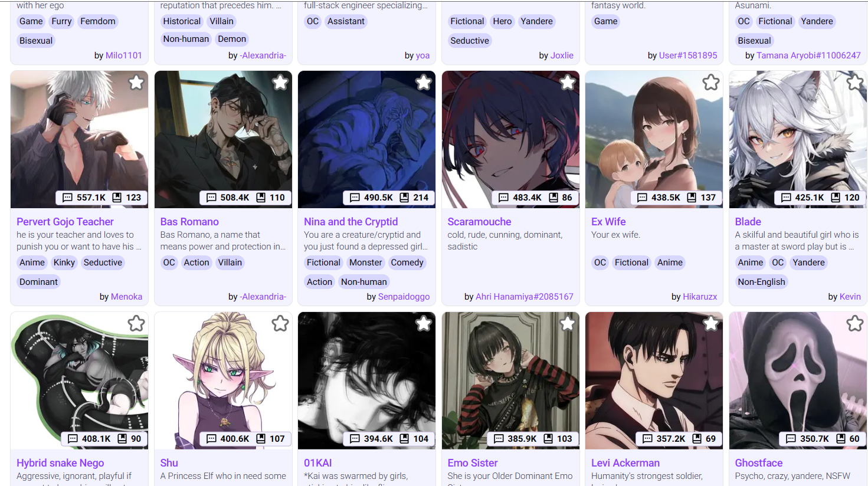Screen dimensions: 868x486
Task: Click message icon on Nina and the Cryptid
Action: pos(355,198)
